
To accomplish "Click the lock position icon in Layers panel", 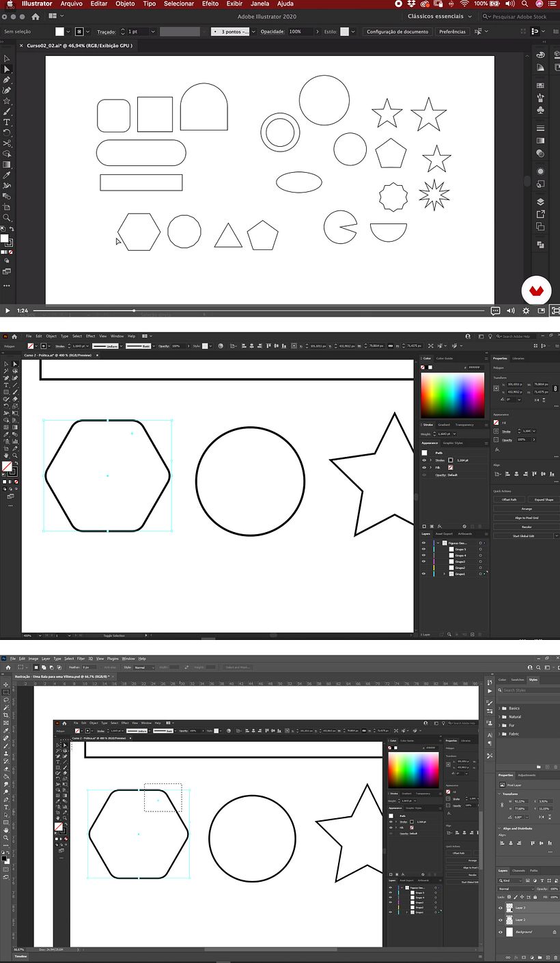I will click(x=522, y=897).
